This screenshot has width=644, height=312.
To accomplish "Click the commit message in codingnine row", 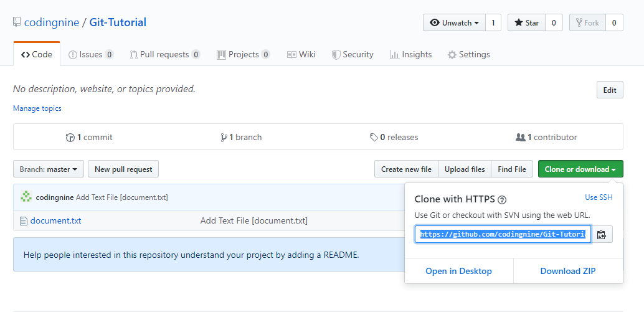I will (x=122, y=197).
